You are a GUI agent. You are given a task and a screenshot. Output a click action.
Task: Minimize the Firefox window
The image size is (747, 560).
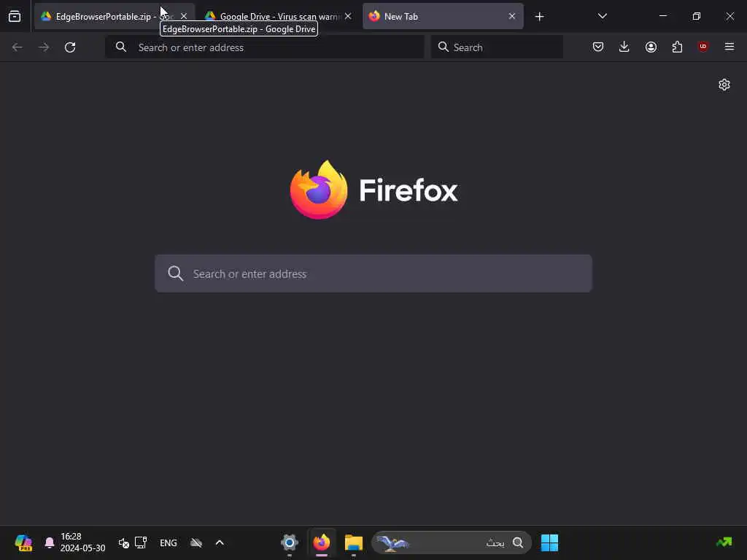pyautogui.click(x=662, y=16)
